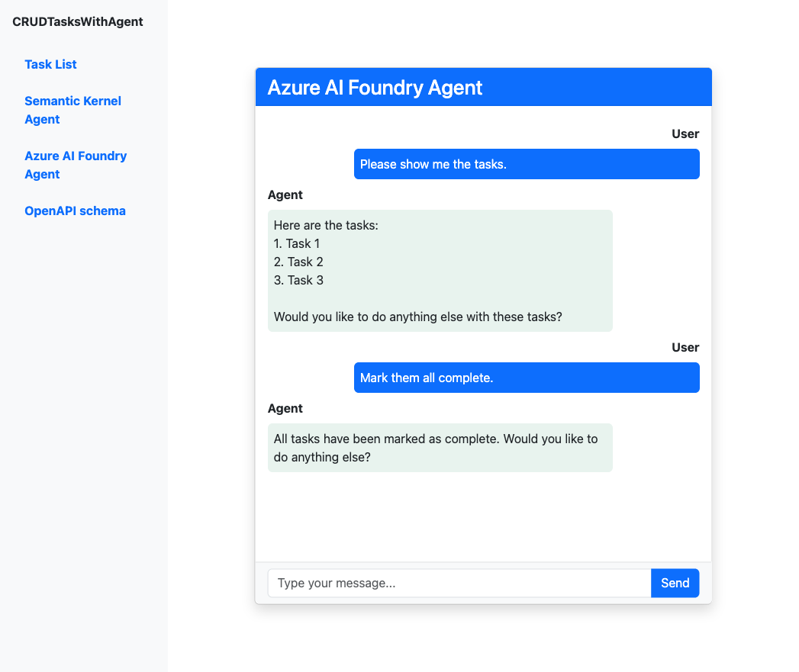Image resolution: width=799 pixels, height=672 pixels.
Task: Click the 'Please show me the tasks' user bubble
Action: click(526, 164)
